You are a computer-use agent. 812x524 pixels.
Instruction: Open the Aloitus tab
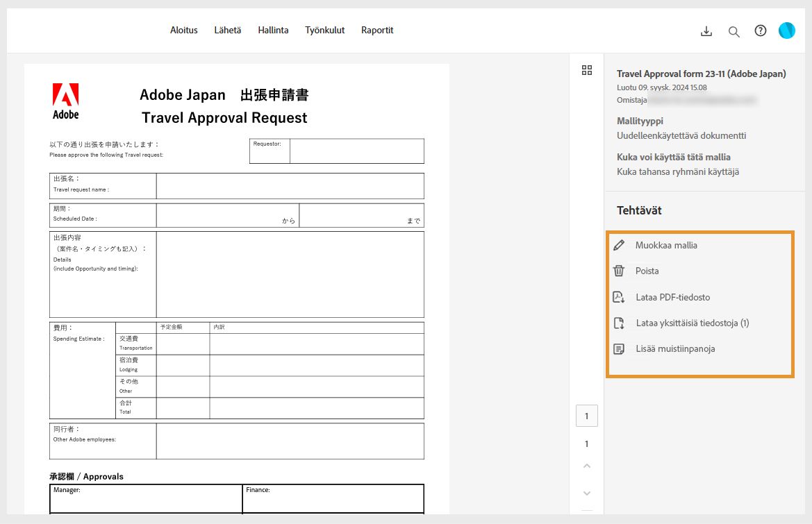(x=184, y=30)
